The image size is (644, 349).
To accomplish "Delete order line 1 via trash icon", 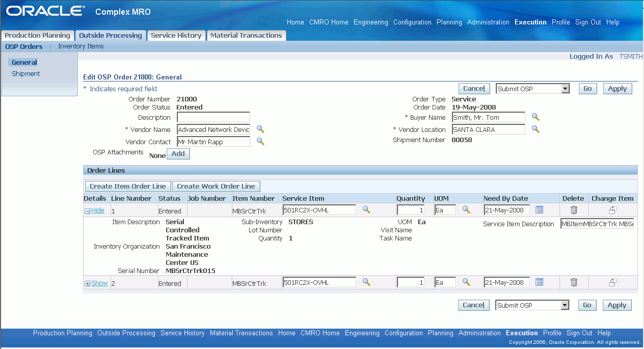I will (574, 210).
